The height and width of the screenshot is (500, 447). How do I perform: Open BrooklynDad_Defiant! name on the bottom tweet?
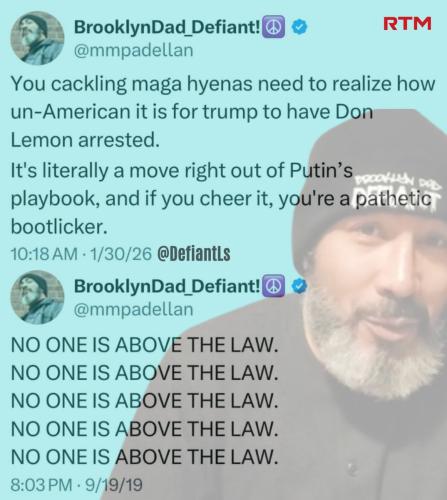tap(167, 286)
